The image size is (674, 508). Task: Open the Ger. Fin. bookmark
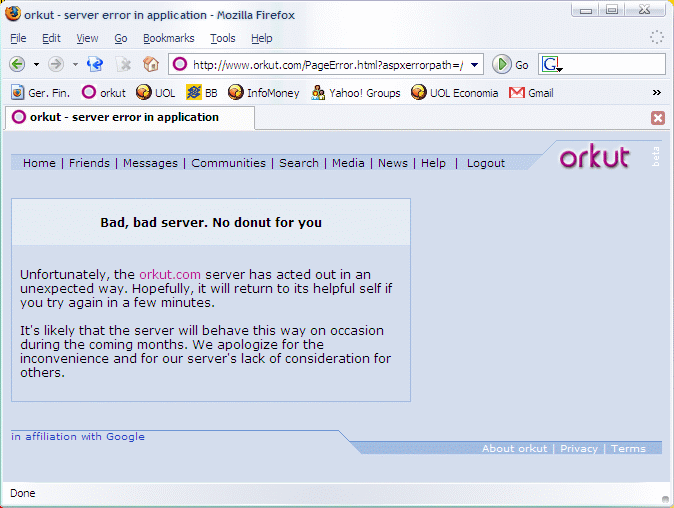pyautogui.click(x=40, y=93)
